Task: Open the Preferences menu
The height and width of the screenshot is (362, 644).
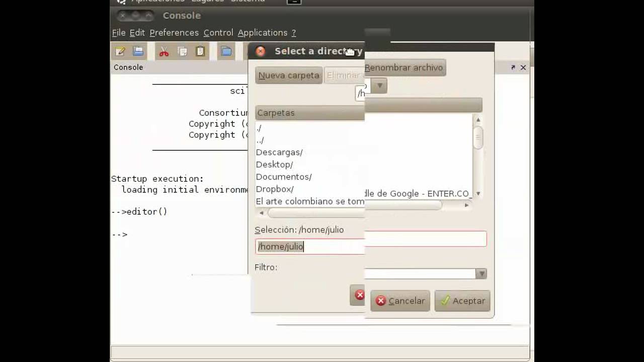Action: point(174,33)
